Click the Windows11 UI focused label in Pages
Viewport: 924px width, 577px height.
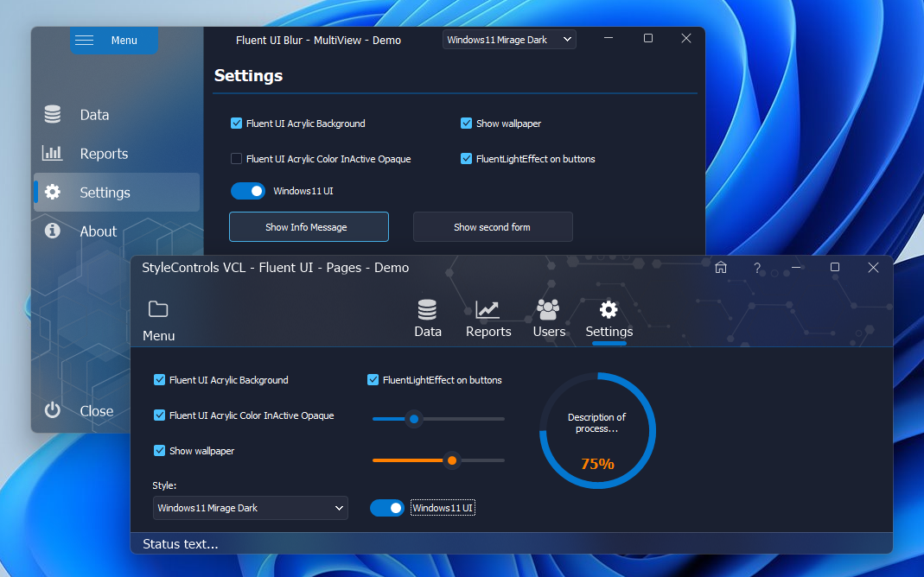443,508
